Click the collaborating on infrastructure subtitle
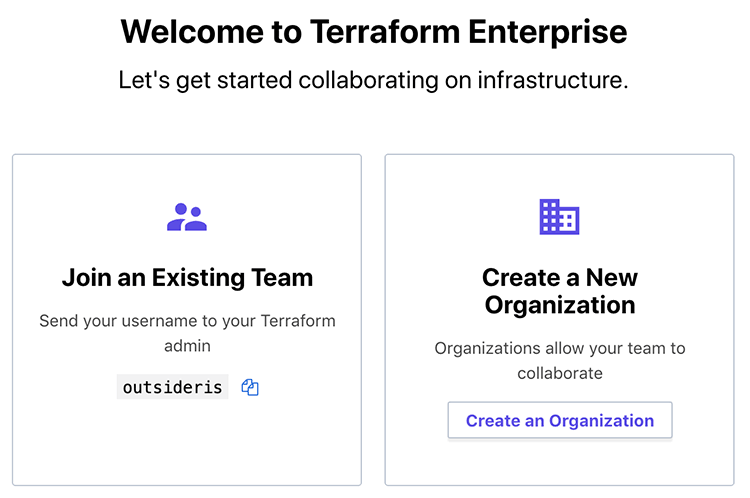 coord(374,80)
